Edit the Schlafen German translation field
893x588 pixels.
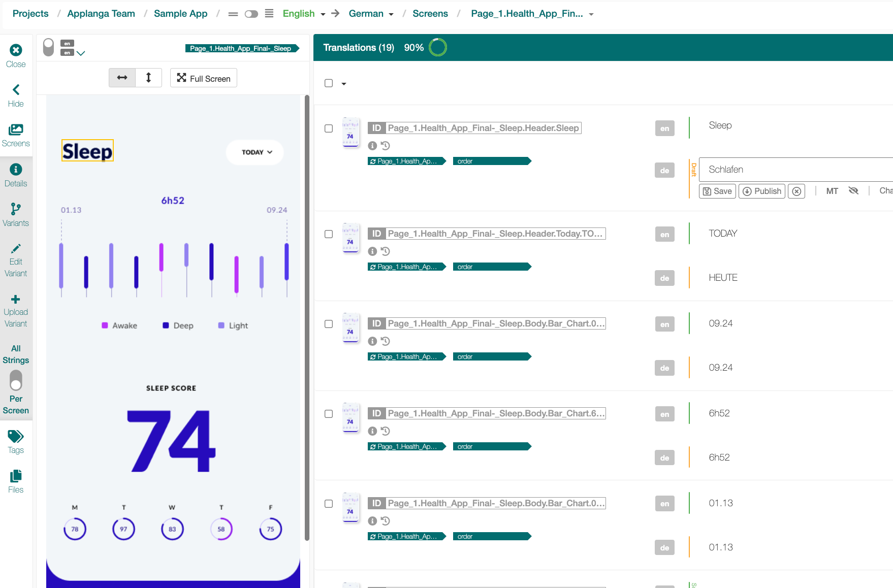[x=795, y=170]
